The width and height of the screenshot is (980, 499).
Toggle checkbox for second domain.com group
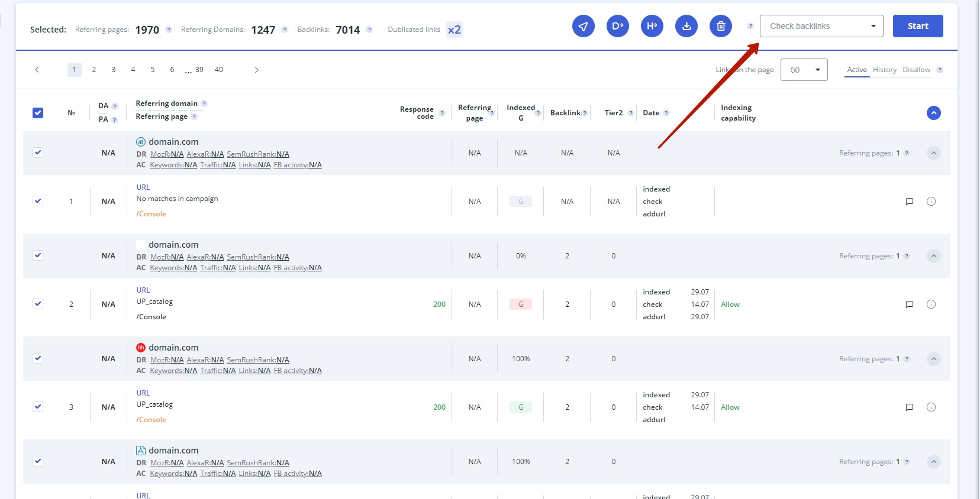pyautogui.click(x=38, y=255)
